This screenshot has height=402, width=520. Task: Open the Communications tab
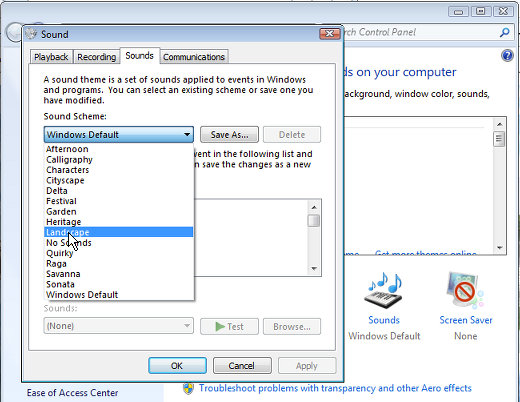point(194,57)
